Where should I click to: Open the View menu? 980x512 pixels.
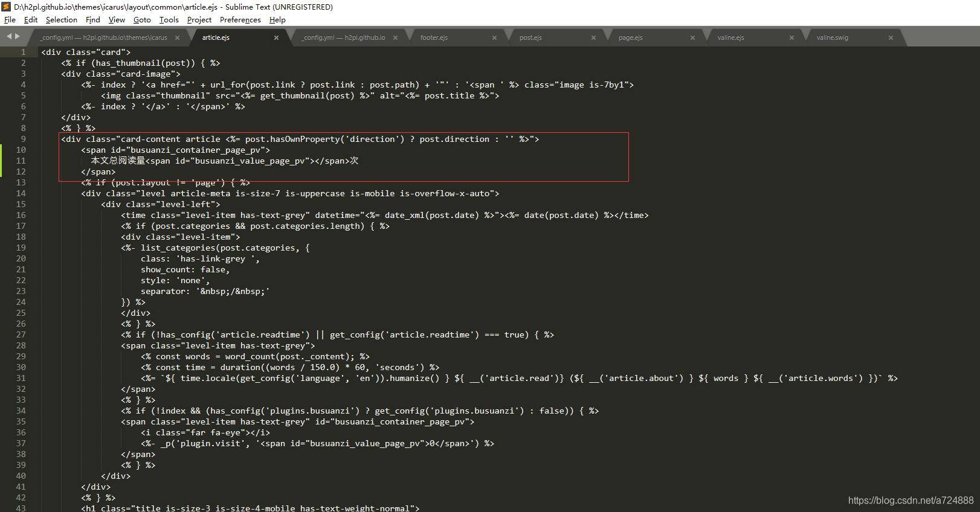(x=117, y=20)
